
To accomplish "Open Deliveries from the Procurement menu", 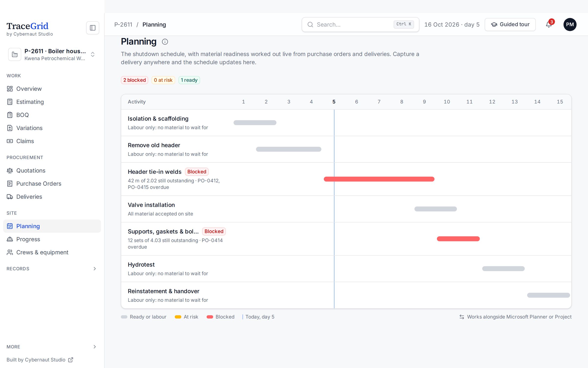I will [52, 197].
